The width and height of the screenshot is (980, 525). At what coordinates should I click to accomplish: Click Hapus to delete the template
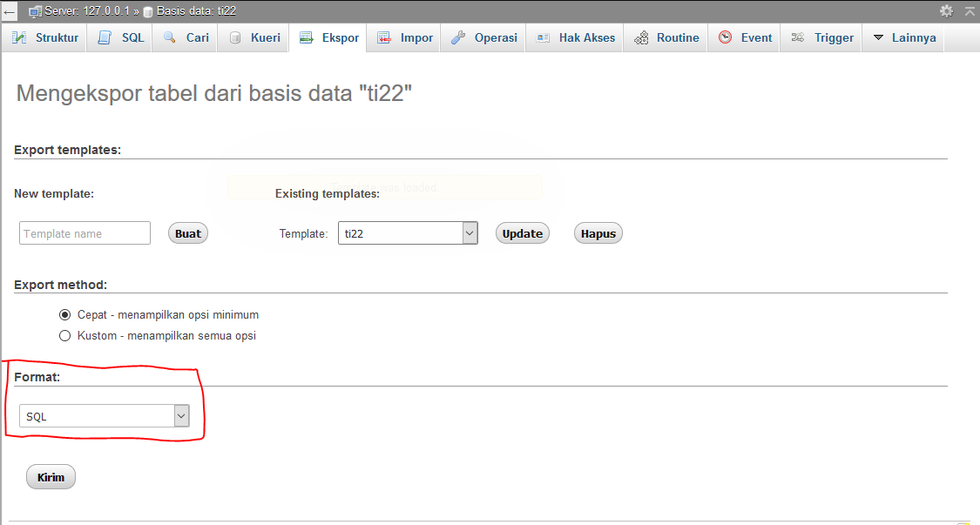coord(598,232)
